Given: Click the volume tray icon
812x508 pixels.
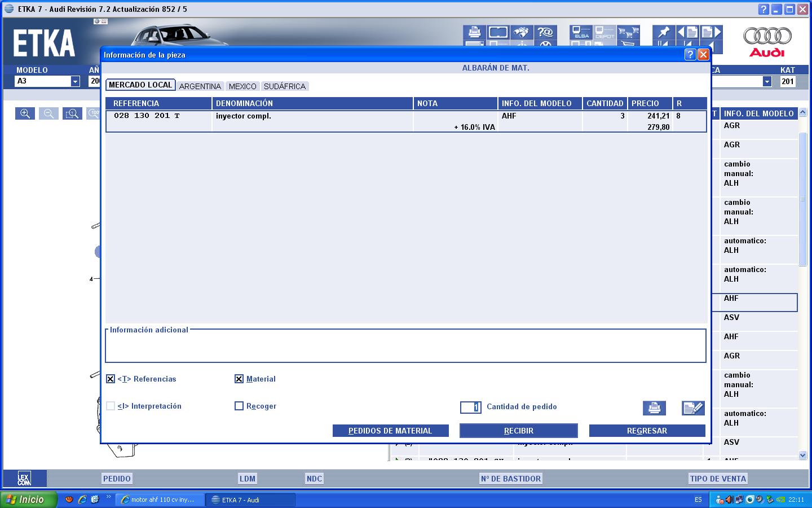Looking at the screenshot, I should tap(729, 500).
